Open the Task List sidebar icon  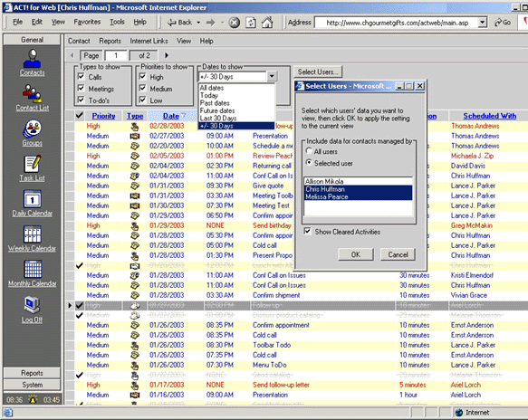(x=32, y=164)
